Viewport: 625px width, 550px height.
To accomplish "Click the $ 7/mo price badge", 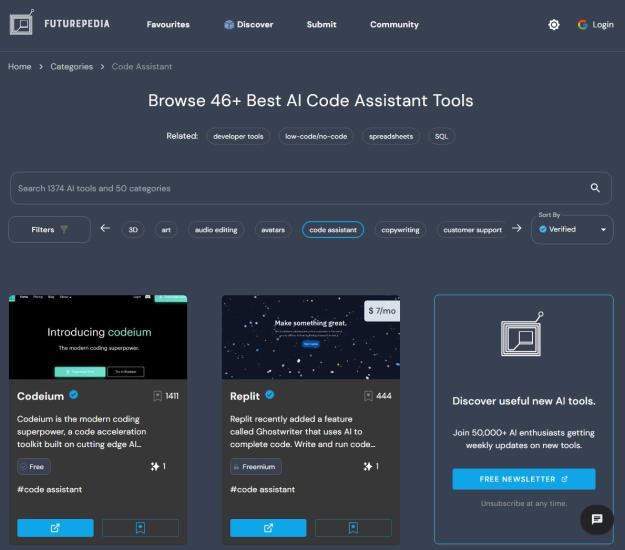I will (382, 311).
